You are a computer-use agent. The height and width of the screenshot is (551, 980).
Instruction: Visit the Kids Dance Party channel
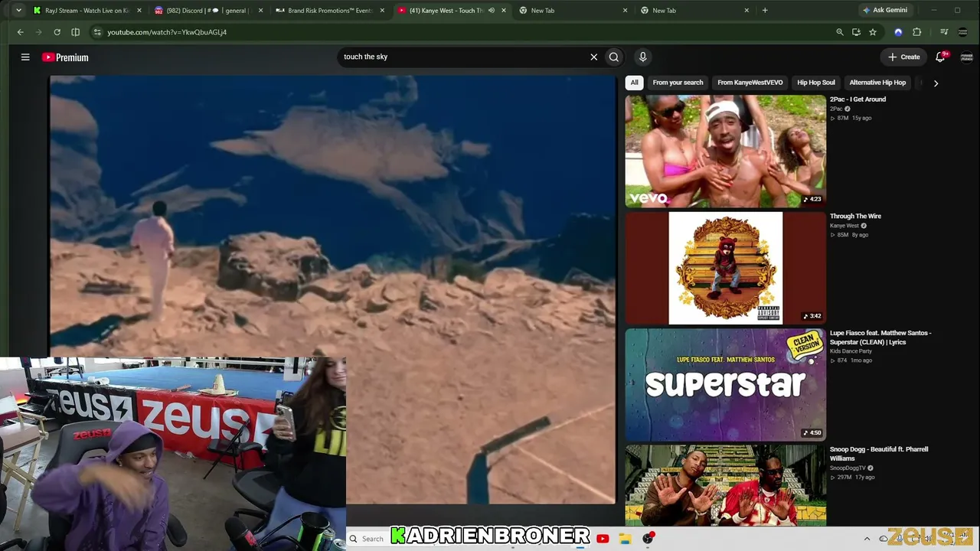[x=851, y=351]
